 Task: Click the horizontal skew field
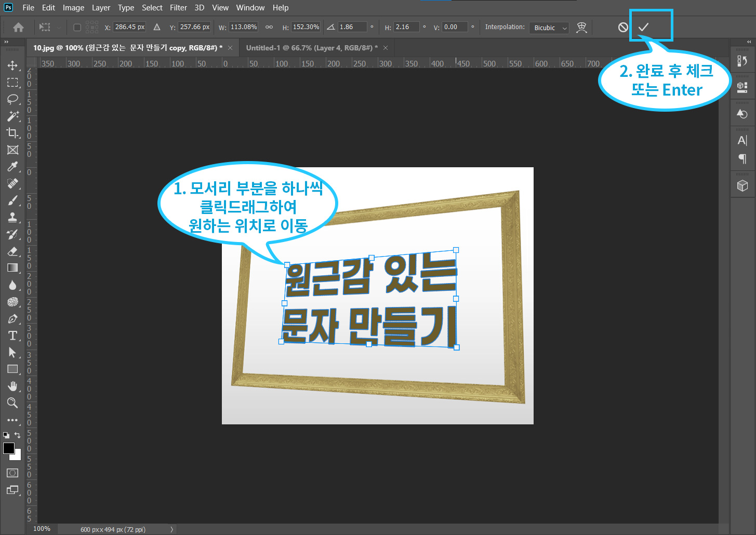pyautogui.click(x=407, y=27)
